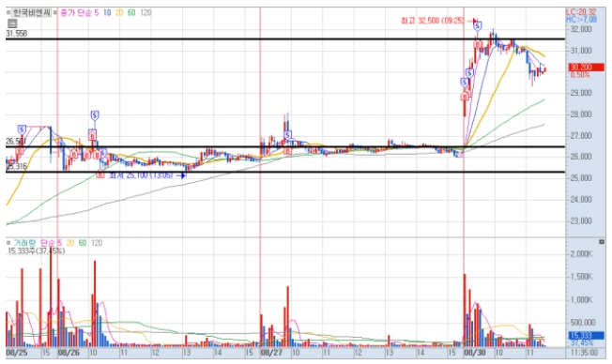Click the 08/27 date on the time axis
The height and width of the screenshot is (364, 612).
271,353
